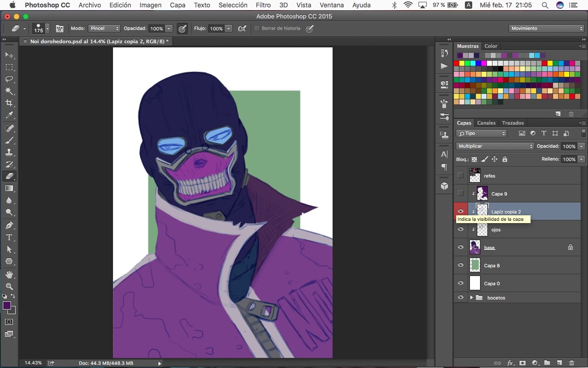Open layer Opacidad dropdown arrow

coord(581,146)
